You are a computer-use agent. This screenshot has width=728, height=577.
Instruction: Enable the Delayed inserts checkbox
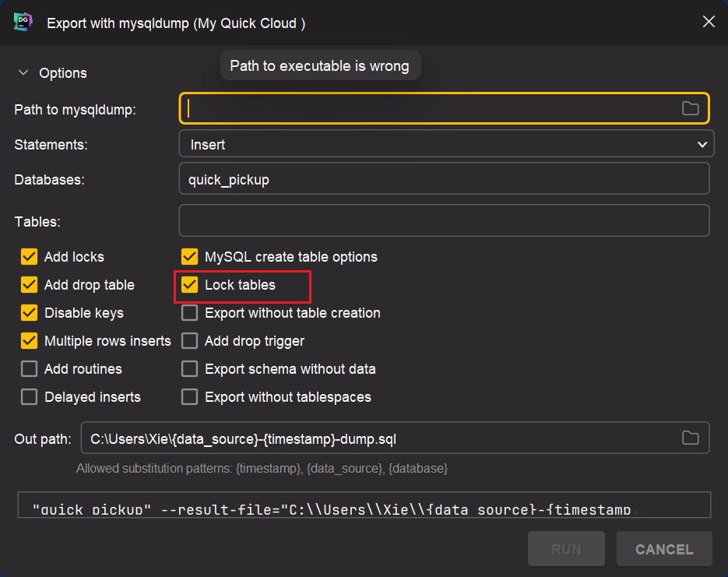pos(30,397)
